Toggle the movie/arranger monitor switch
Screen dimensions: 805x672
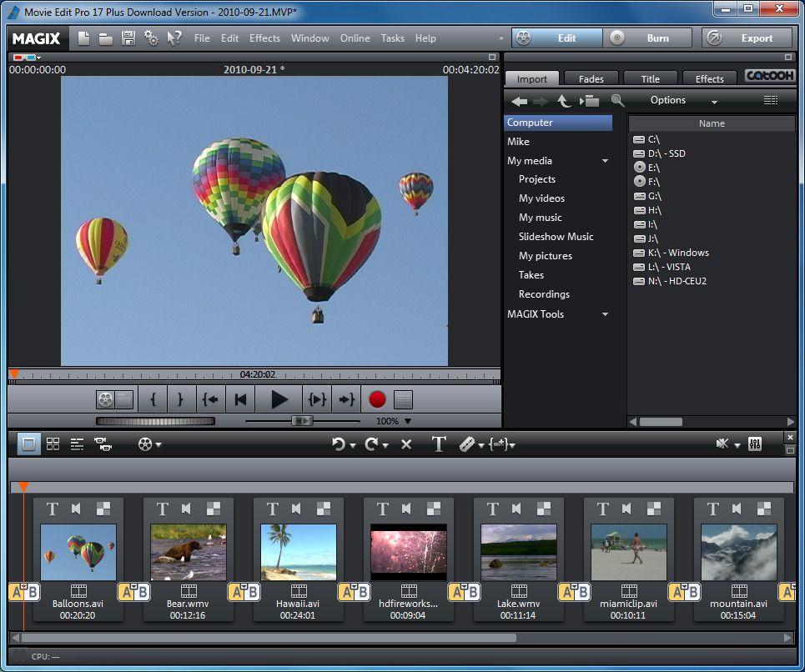click(114, 399)
